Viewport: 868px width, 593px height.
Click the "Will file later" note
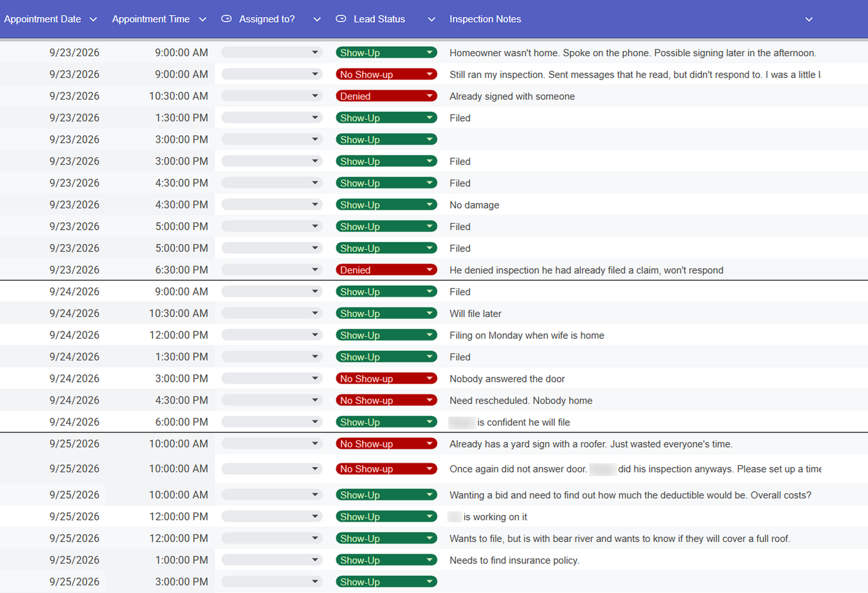coord(475,314)
